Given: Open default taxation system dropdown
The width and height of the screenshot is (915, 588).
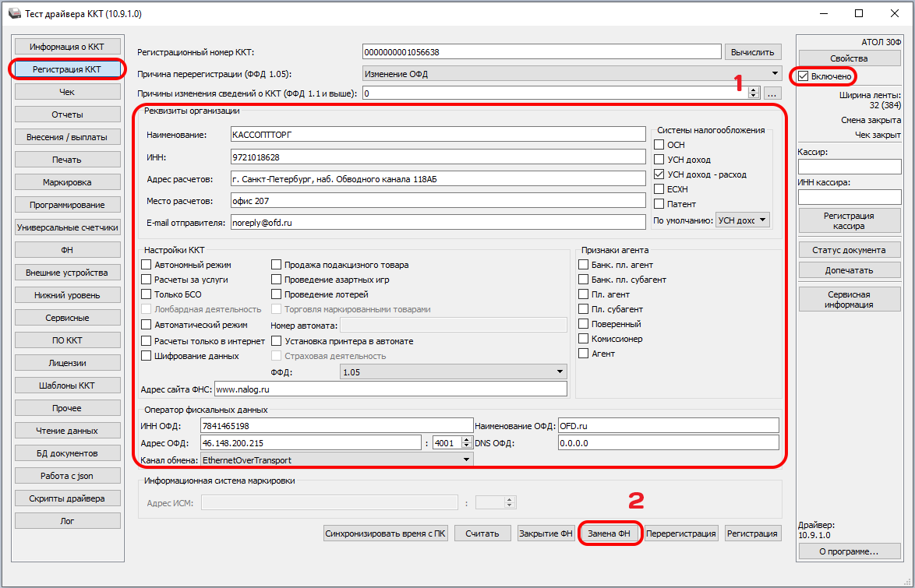Looking at the screenshot, I should click(x=743, y=220).
